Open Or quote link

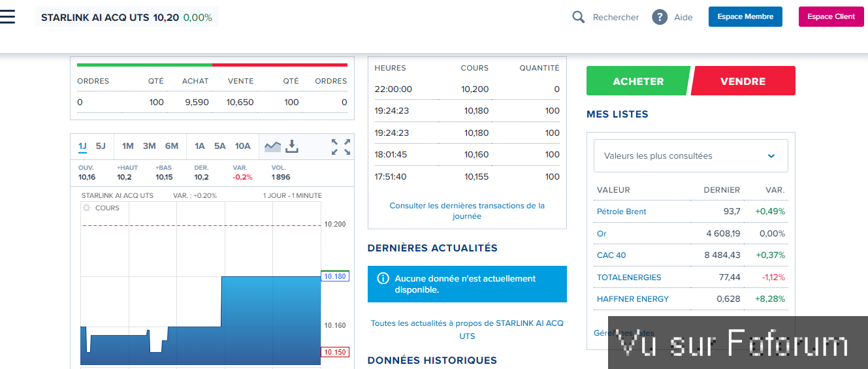(x=602, y=233)
